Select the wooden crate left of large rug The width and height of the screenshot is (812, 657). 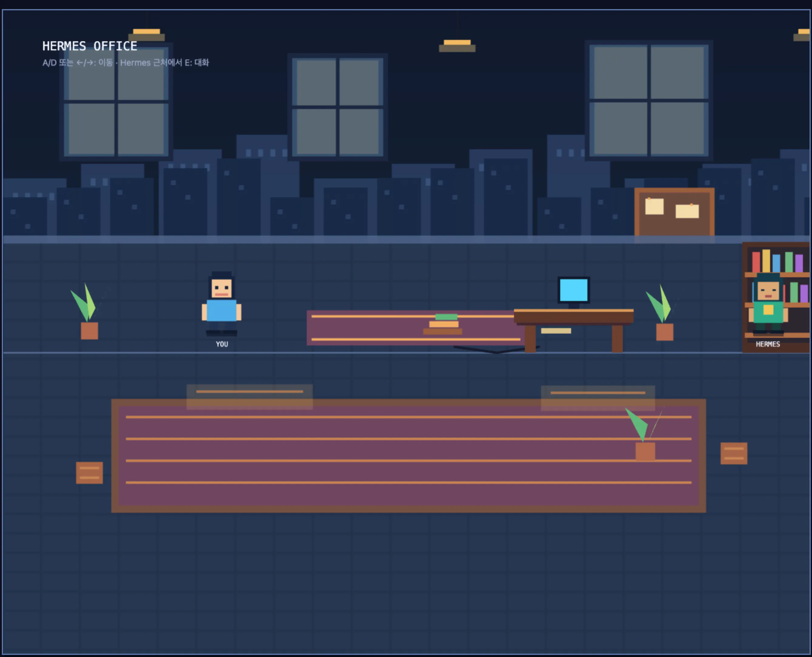click(89, 473)
